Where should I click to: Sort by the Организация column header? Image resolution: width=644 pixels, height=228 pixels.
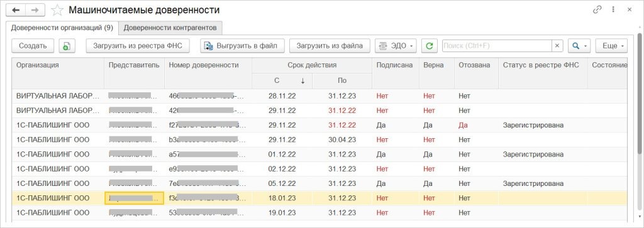pos(58,73)
